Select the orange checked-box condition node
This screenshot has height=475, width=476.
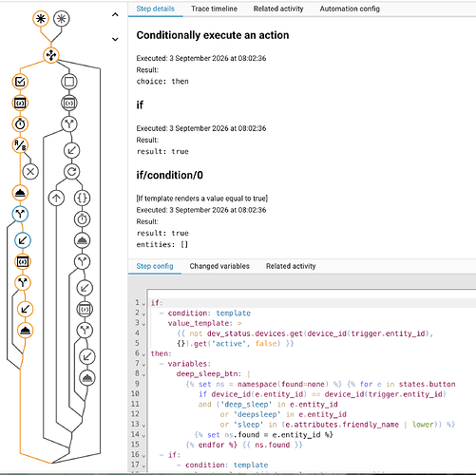[20, 82]
